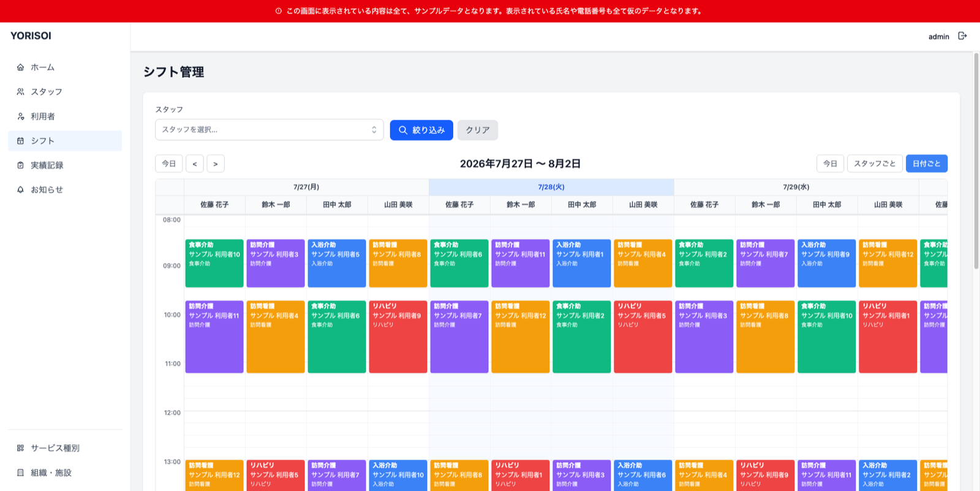
Task: Click the grid icon beside サービス種別
Action: tap(20, 448)
